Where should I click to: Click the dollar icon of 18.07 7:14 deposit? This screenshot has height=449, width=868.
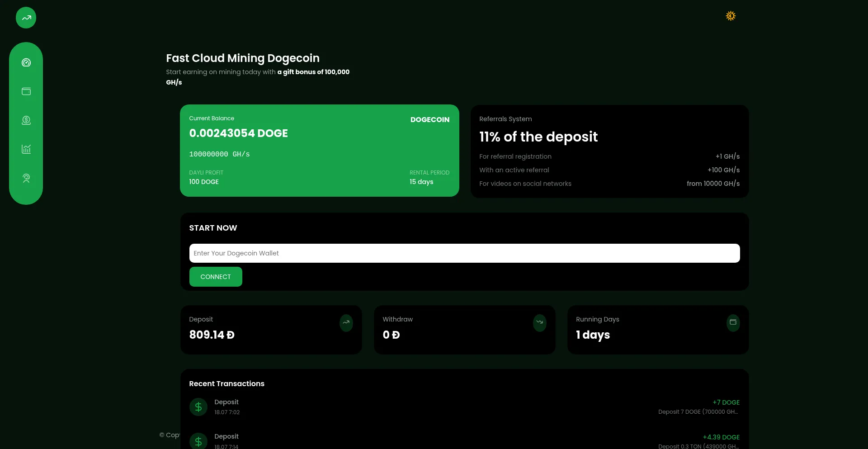198,441
